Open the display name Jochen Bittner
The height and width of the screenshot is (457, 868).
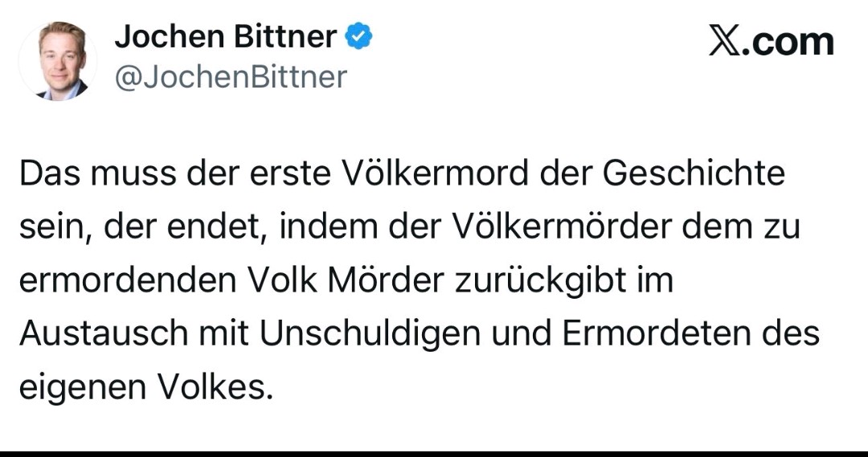[226, 36]
